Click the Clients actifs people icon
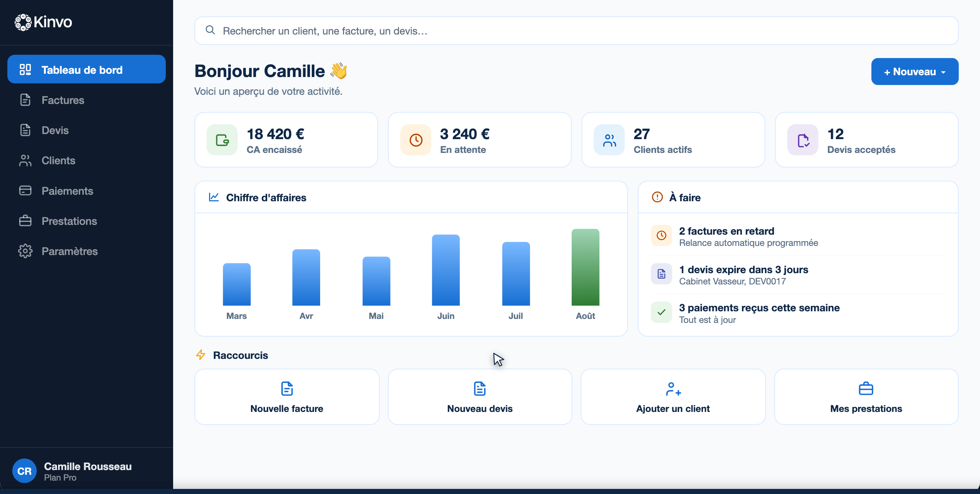This screenshot has height=494, width=980. (609, 140)
